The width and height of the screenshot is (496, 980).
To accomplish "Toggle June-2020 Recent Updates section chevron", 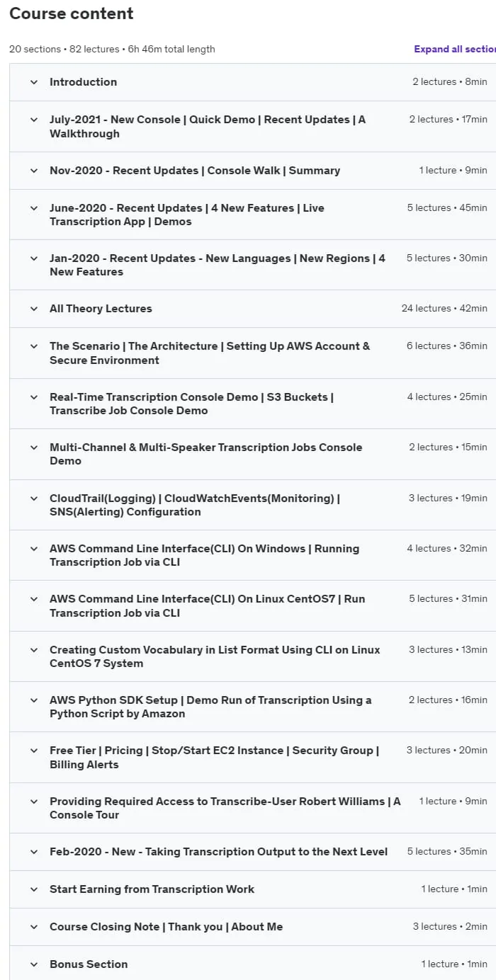I will 34,208.
